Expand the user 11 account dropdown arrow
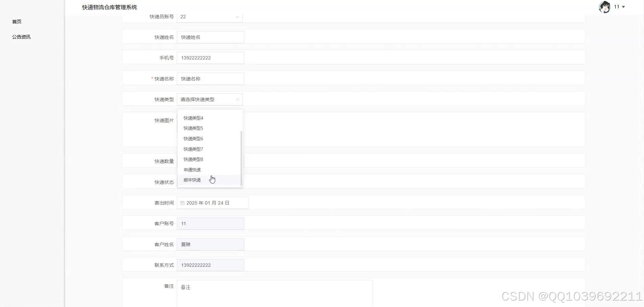The height and width of the screenshot is (307, 644). [x=623, y=7]
